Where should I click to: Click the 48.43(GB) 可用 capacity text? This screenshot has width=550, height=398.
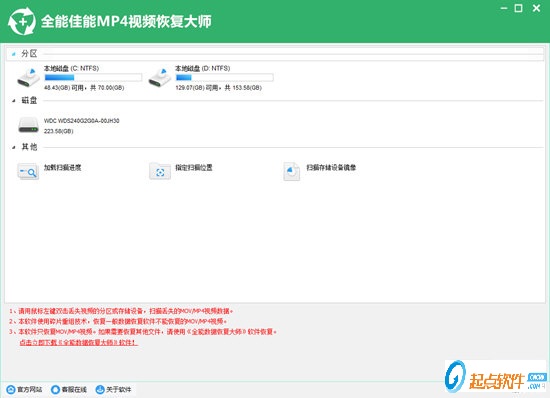84,88
